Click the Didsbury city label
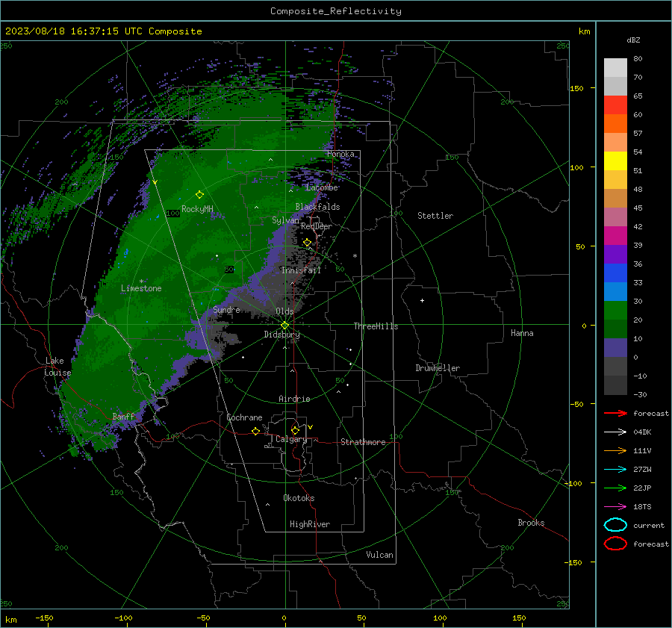 coord(281,335)
